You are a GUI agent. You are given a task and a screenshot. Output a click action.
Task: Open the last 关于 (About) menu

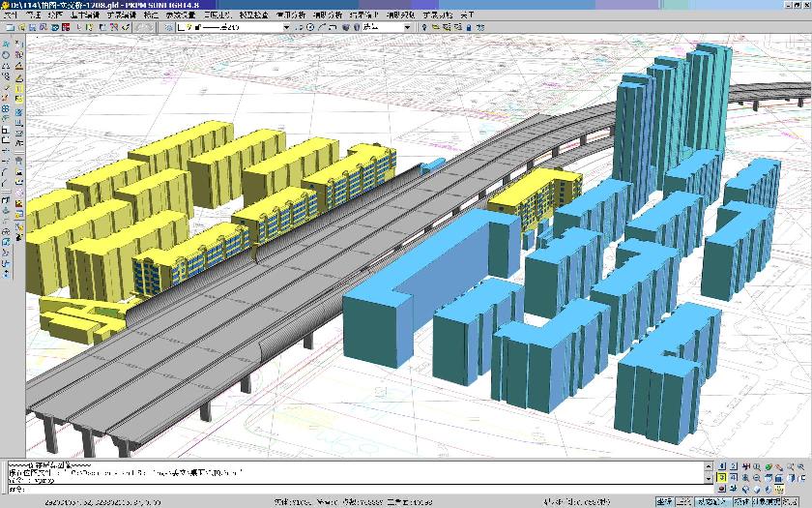pos(467,15)
